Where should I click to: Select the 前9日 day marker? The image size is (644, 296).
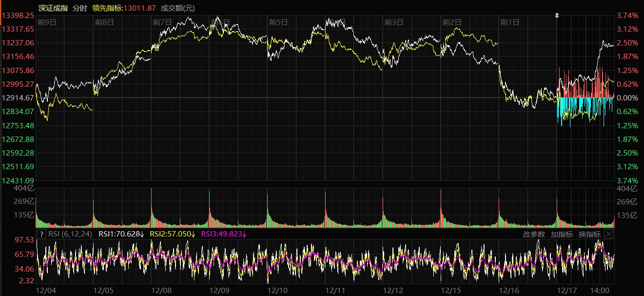pyautogui.click(x=47, y=22)
